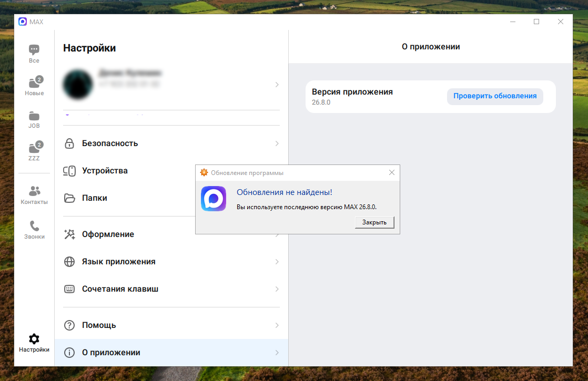Expand the profile row chevron
The image size is (588, 381).
pos(277,85)
